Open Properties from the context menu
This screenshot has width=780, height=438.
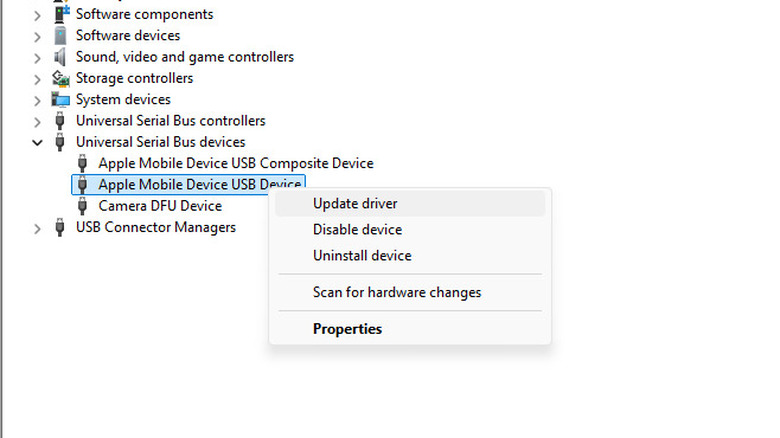[x=347, y=329]
